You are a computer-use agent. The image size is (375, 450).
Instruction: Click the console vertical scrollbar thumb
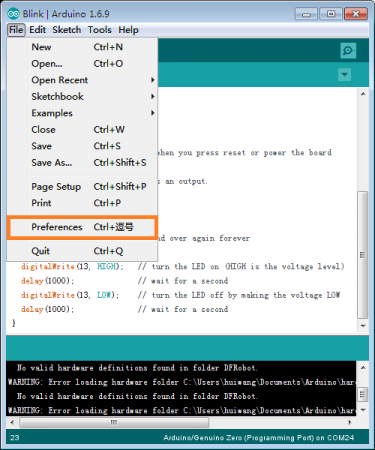coord(363,394)
